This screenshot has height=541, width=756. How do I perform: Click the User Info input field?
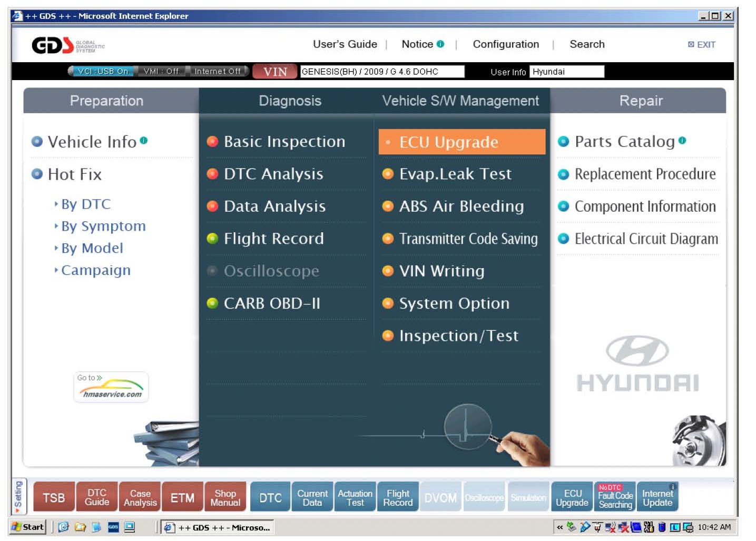pos(566,72)
